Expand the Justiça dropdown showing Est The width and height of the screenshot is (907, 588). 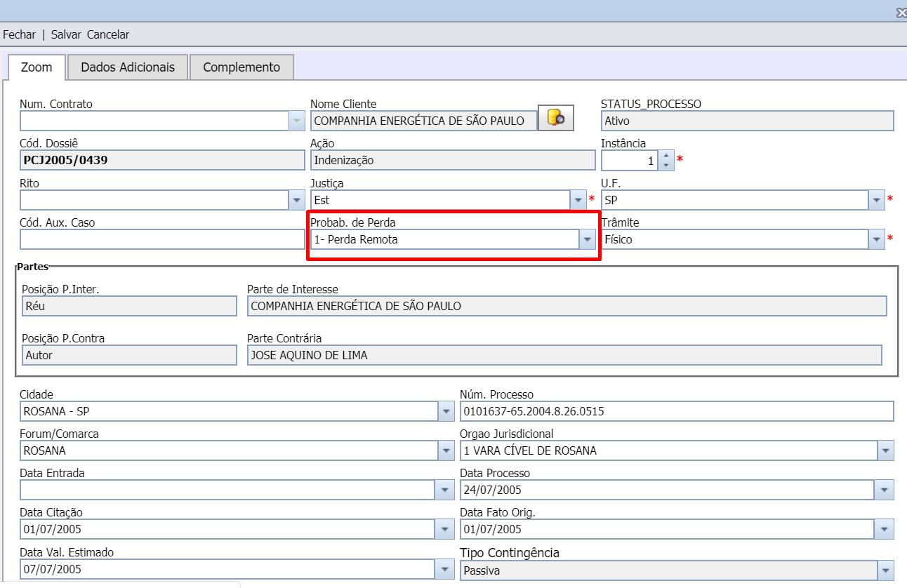point(578,200)
